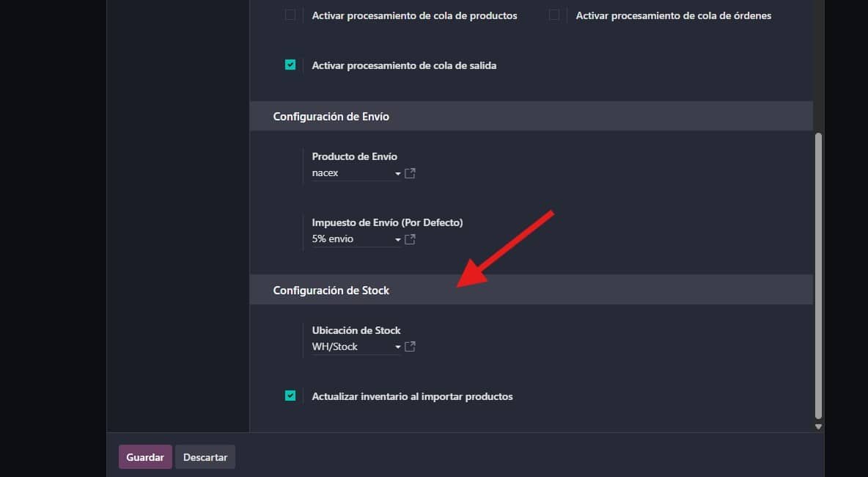This screenshot has height=477, width=868.
Task: Expand the Ubicación de Stock dropdown arrow
Action: (x=398, y=347)
